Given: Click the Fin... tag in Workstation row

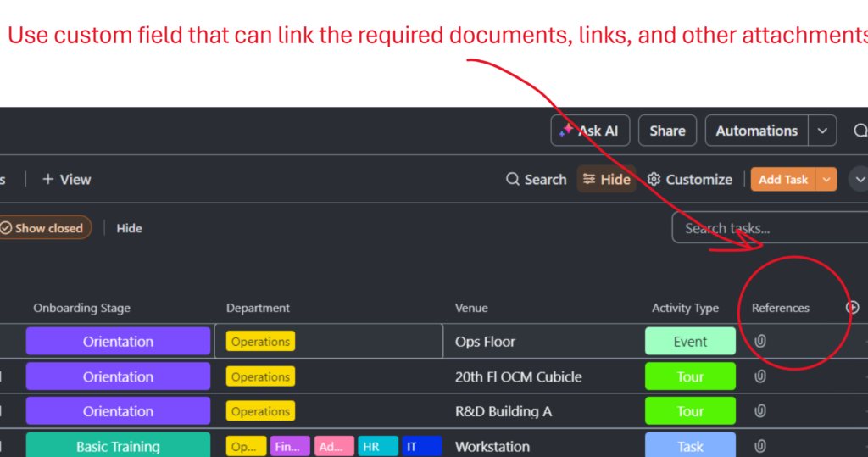Looking at the screenshot, I should [290, 447].
